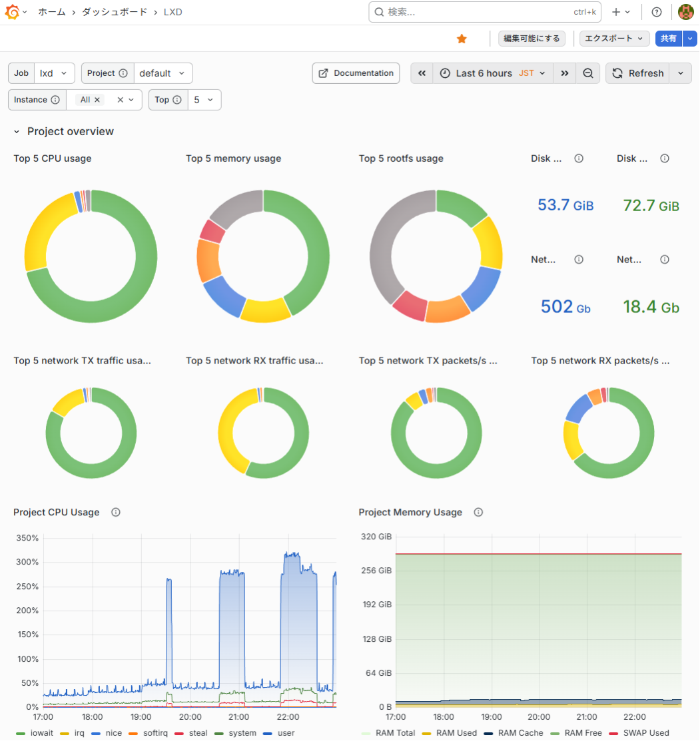Open the info tooltip on Project Memory Usage

tap(478, 513)
